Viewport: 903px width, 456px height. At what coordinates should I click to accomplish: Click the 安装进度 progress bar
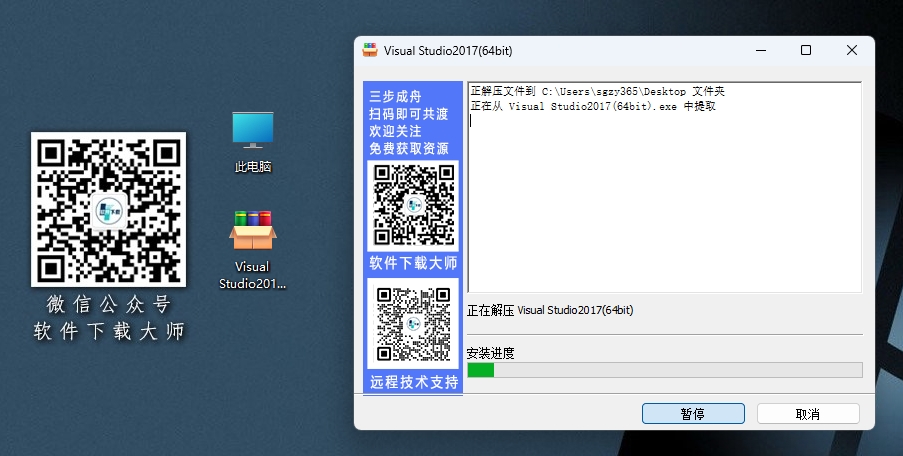(x=665, y=370)
